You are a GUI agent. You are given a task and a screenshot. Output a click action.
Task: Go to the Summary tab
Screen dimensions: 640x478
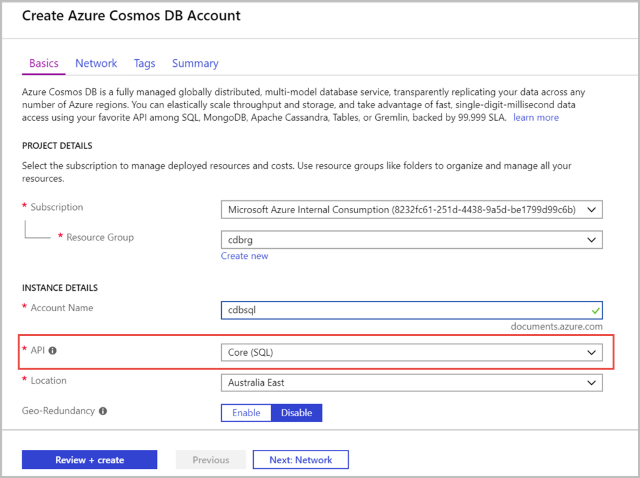[195, 63]
